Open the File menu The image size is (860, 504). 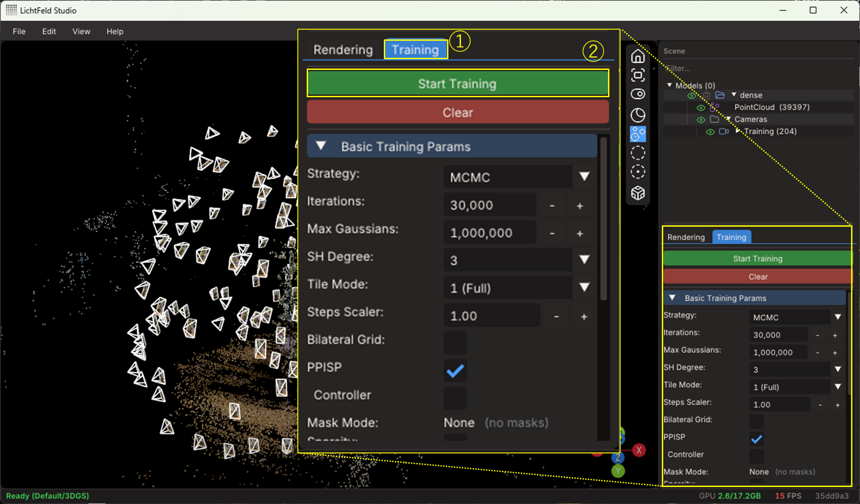(19, 31)
